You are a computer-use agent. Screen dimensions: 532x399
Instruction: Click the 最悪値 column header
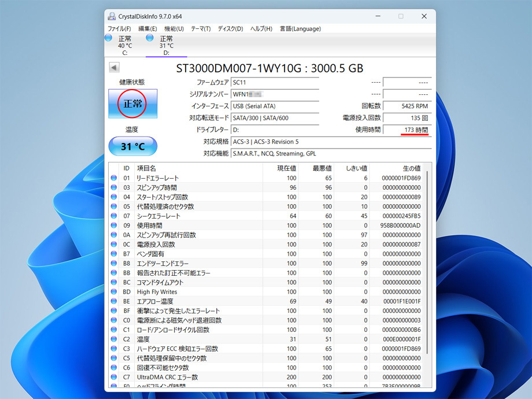322,168
